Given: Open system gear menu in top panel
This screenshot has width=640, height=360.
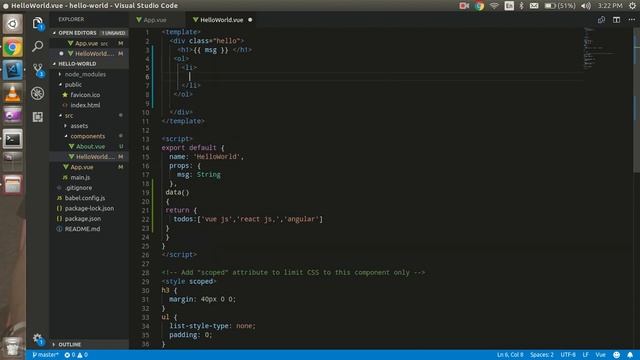Looking at the screenshot, I should coord(632,6).
